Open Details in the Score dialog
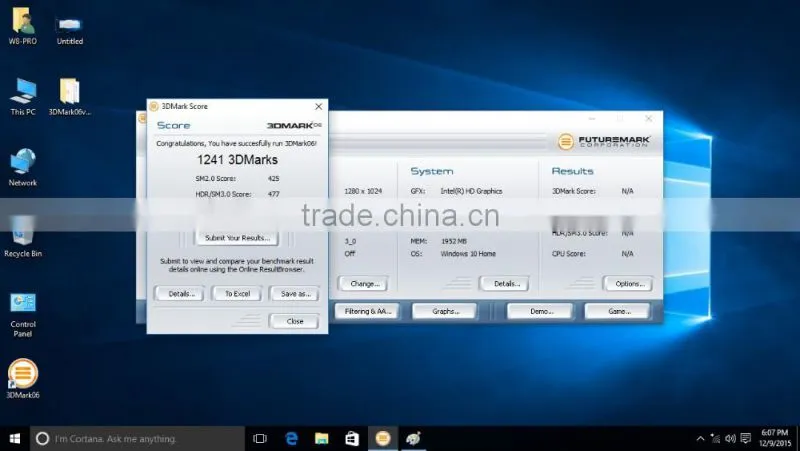800x451 pixels. coord(180,294)
